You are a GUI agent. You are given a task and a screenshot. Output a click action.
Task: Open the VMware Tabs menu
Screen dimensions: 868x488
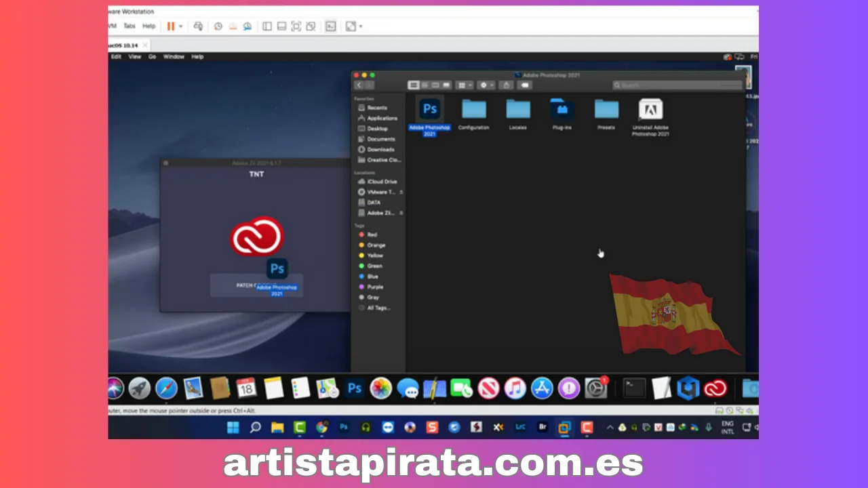[x=129, y=26]
